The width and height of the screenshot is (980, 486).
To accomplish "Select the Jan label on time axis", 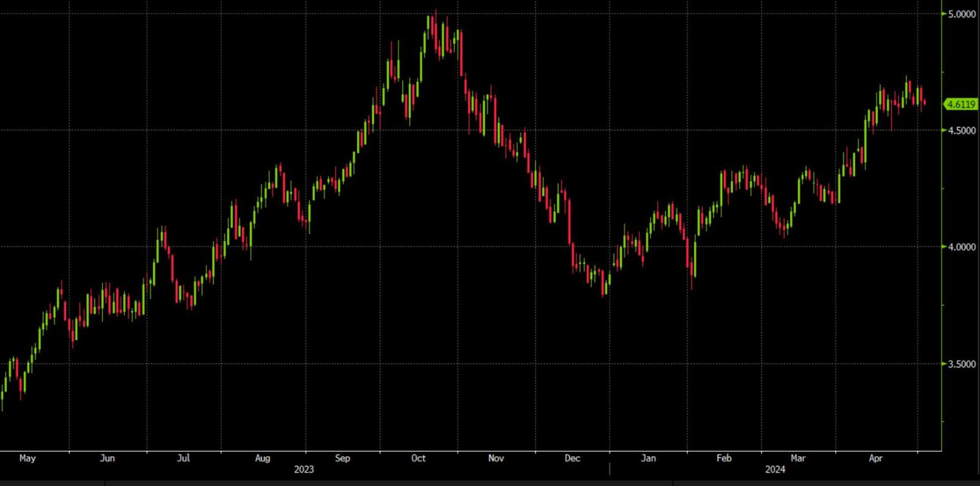I will click(648, 458).
